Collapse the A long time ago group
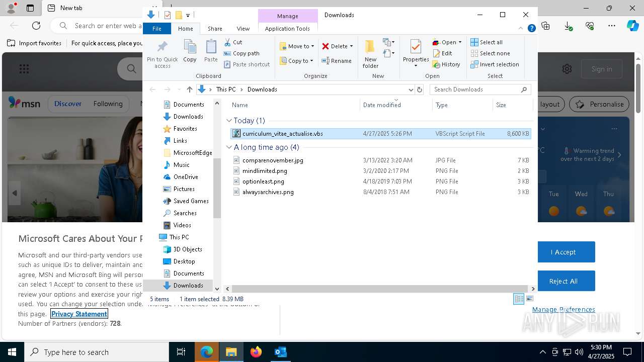Viewport: 644px width, 362px height. pyautogui.click(x=229, y=147)
